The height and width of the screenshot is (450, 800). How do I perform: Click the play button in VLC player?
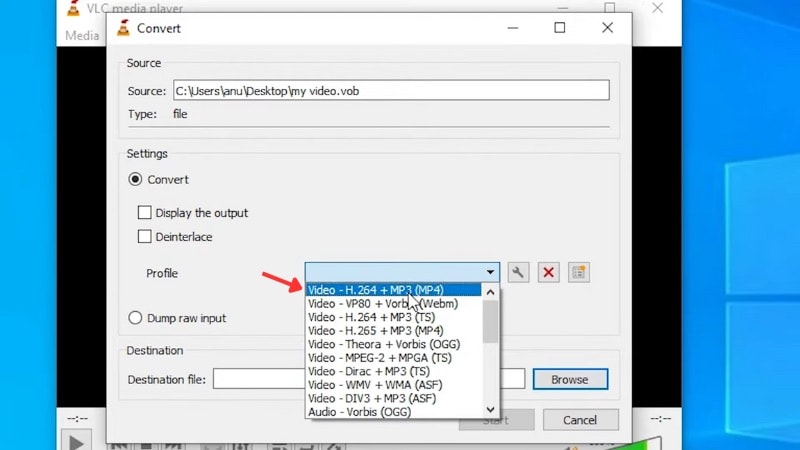pyautogui.click(x=77, y=441)
